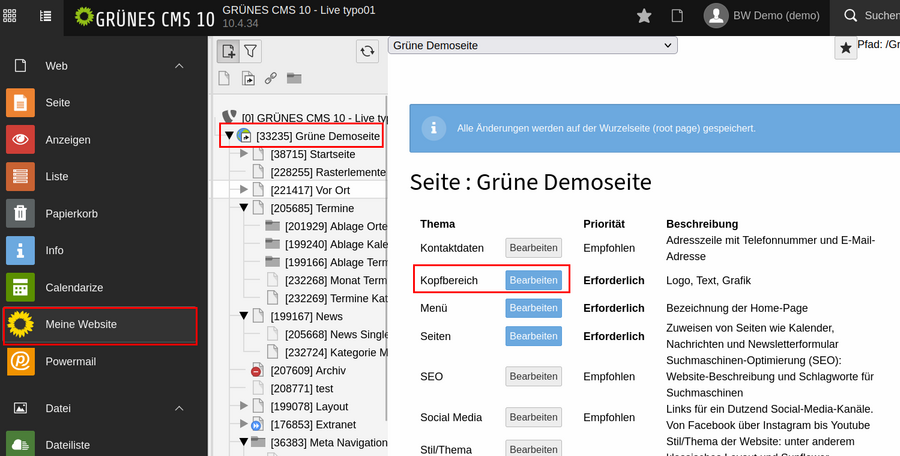Collapse the Termine tree node
Image resolution: width=900 pixels, height=456 pixels.
pyautogui.click(x=244, y=208)
